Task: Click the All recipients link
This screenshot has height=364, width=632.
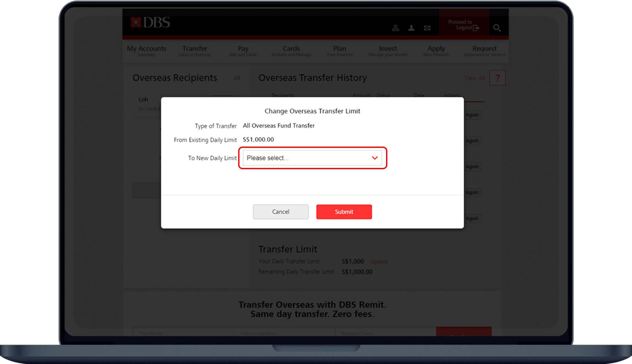Action: pos(237,78)
